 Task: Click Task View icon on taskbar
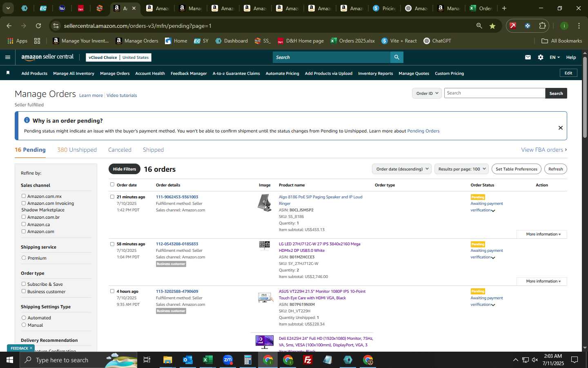pyautogui.click(x=147, y=360)
